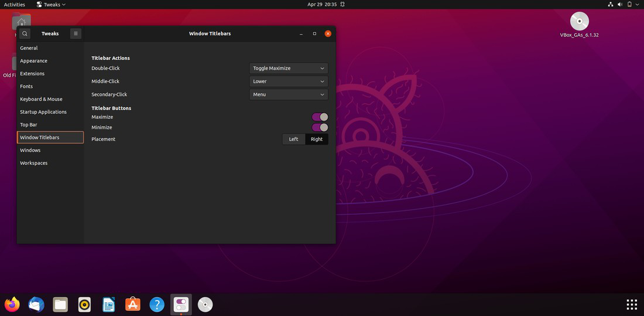This screenshot has width=644, height=316.
Task: Open the date and time clock menu
Action: point(322,5)
